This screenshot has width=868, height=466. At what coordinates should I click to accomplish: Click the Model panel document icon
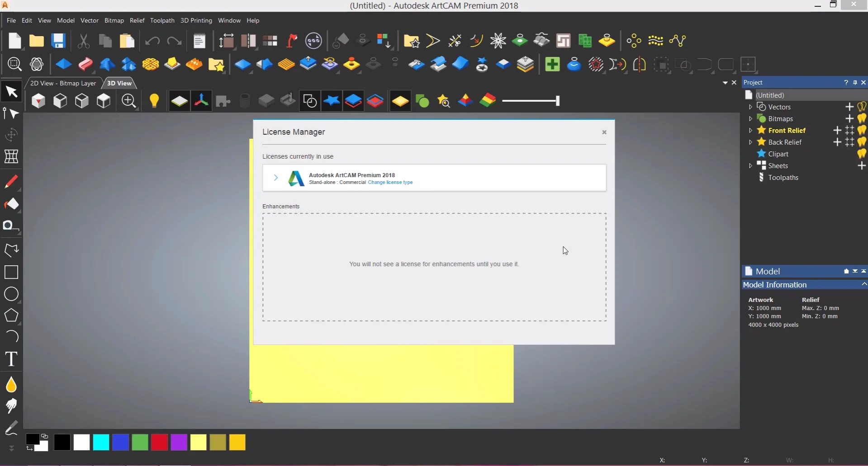pos(749,271)
